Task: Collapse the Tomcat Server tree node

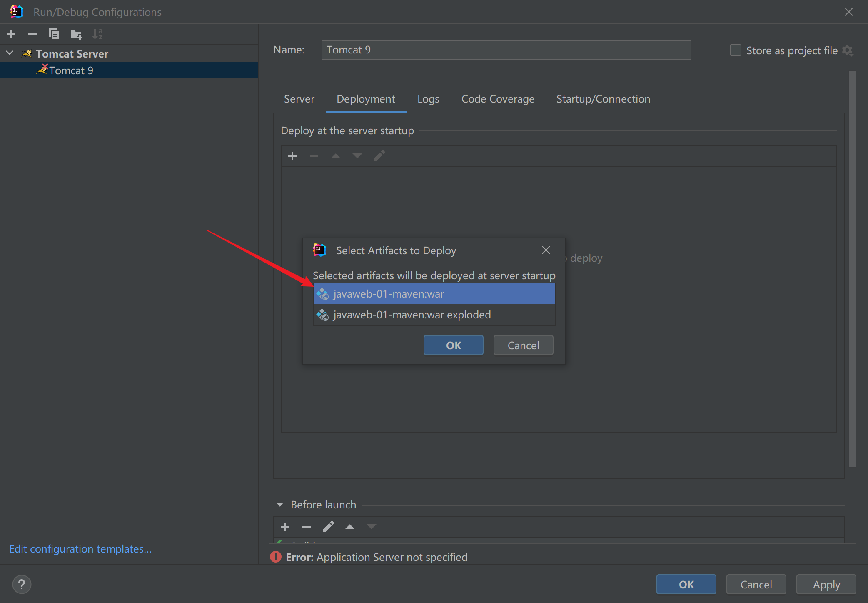Action: 10,53
